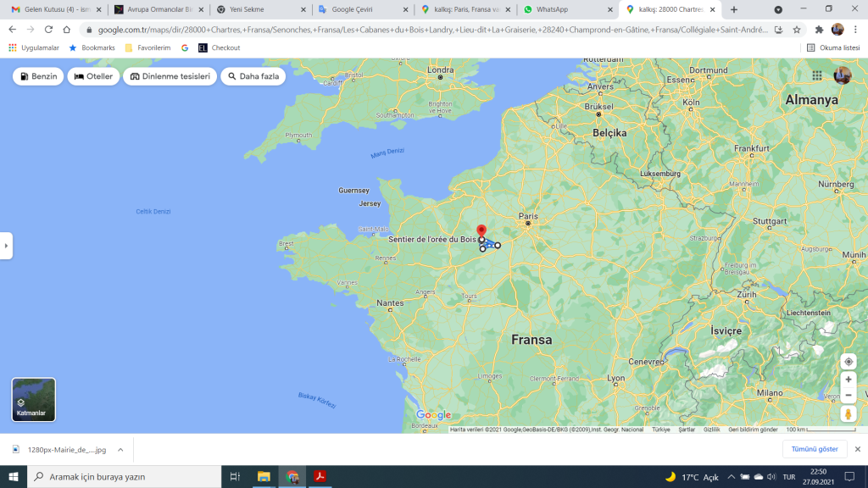Switch to the Google Çeviri tab
The height and width of the screenshot is (488, 868).
pyautogui.click(x=360, y=9)
